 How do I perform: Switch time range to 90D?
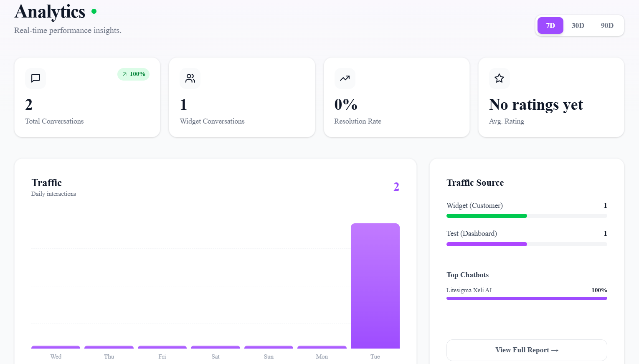point(607,25)
